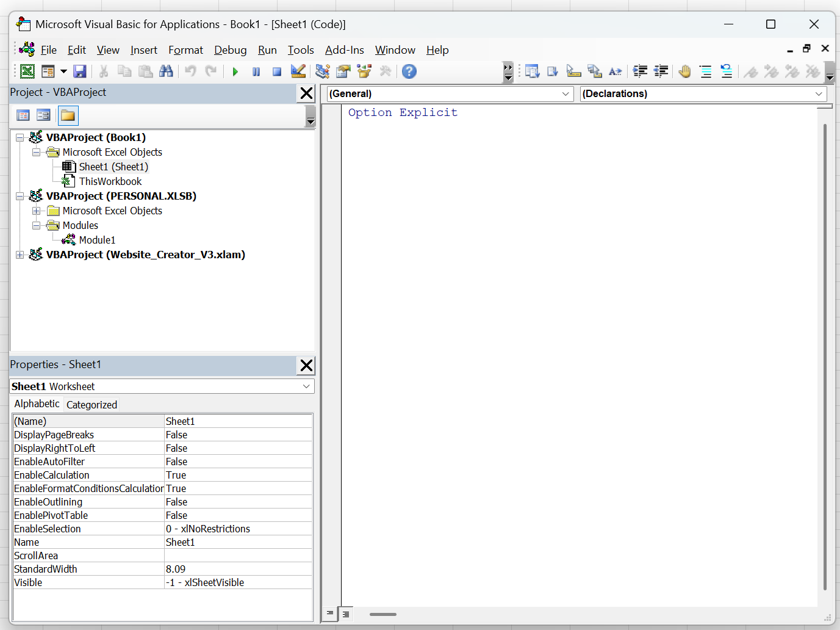This screenshot has width=840, height=630.
Task: Close the Project - VBAProject panel
Action: click(x=306, y=93)
